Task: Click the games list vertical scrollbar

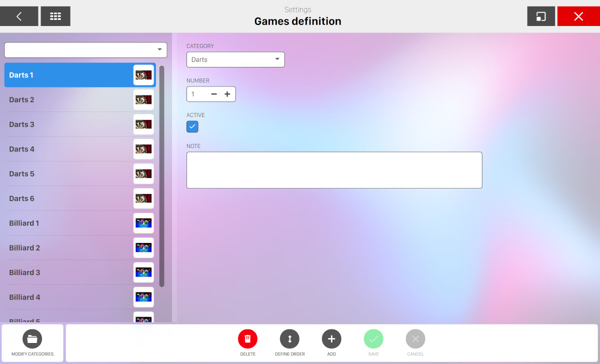Action: coord(161,176)
